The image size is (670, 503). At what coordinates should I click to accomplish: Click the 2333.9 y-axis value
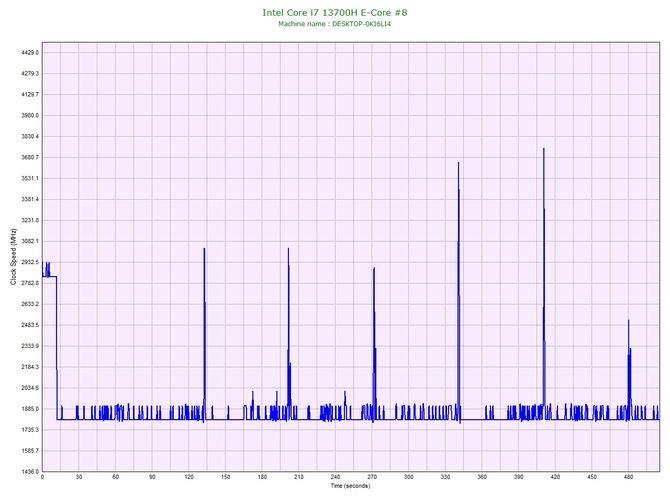coord(30,346)
